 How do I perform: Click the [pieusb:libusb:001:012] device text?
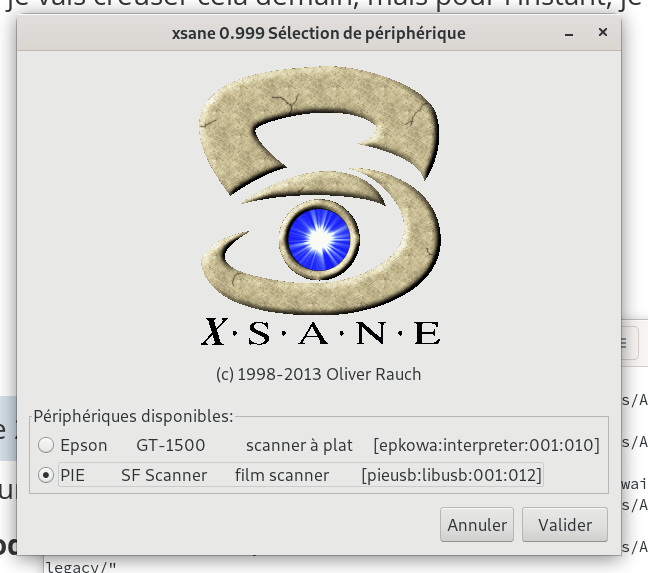pos(451,476)
